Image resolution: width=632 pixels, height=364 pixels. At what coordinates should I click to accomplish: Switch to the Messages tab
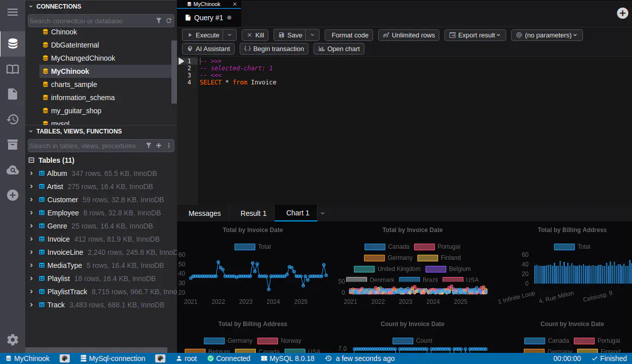click(204, 213)
